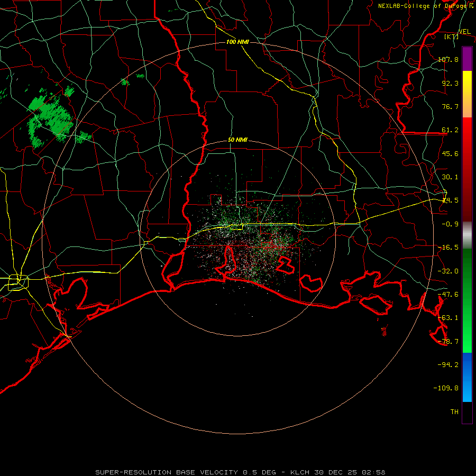Image resolution: width=476 pixels, height=476 pixels.
Task: Click the 100 NMI range ring label
Action: tap(237, 42)
